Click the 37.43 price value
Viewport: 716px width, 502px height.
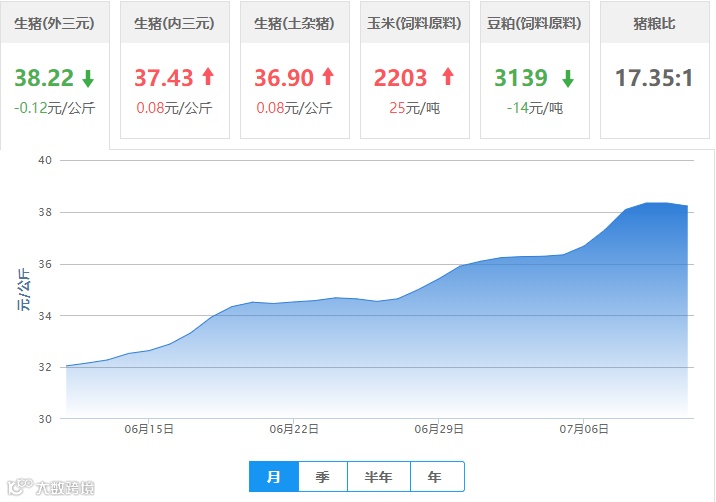pyautogui.click(x=164, y=78)
